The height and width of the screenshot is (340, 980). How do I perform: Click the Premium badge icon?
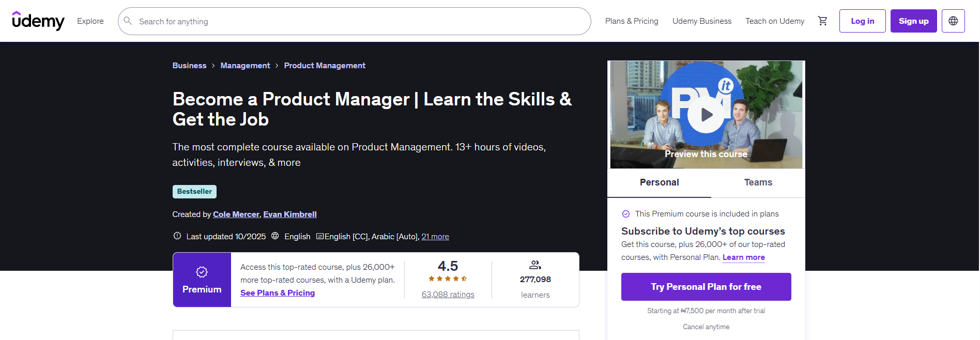[x=202, y=272]
